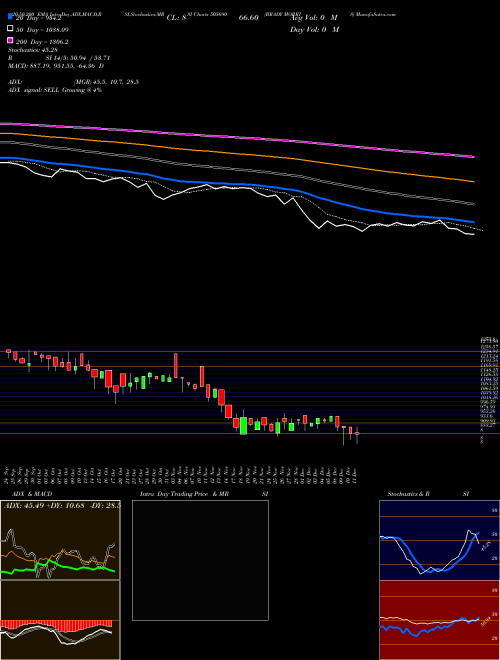Click the closing price value 66.60
The height and width of the screenshot is (660, 500).
pos(248,18)
